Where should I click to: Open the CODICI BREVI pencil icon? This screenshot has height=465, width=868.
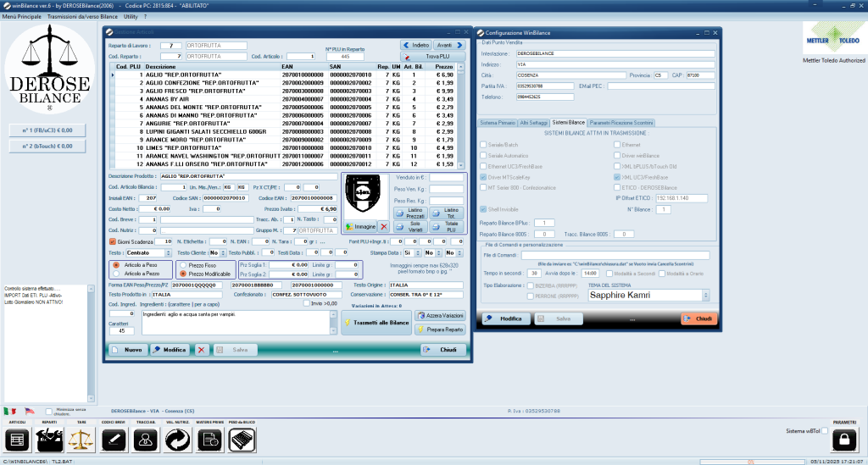pos(114,440)
